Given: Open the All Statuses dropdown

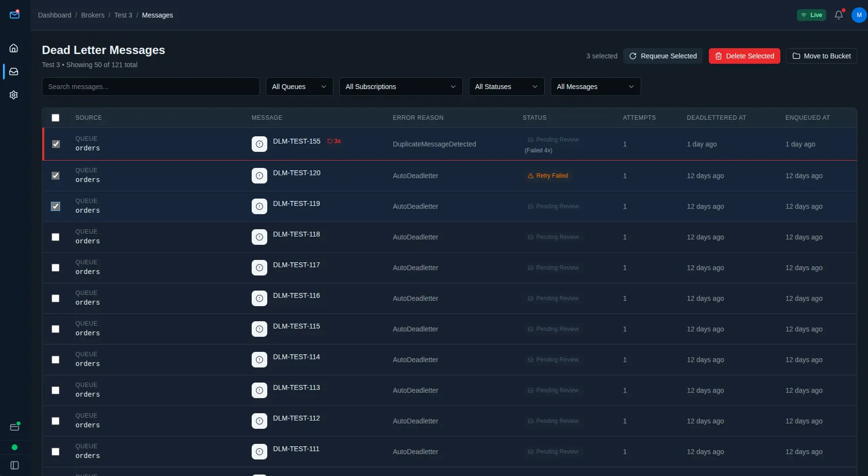Looking at the screenshot, I should pyautogui.click(x=506, y=87).
